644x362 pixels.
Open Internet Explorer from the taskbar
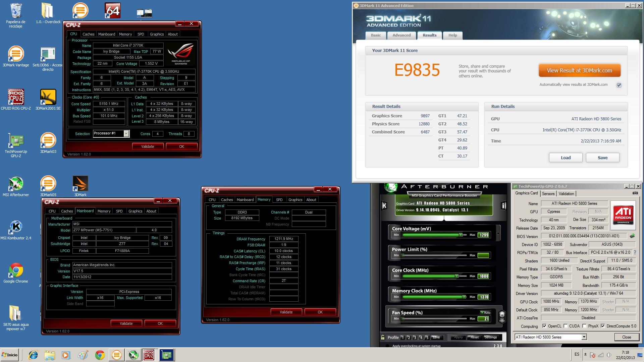tap(33, 355)
